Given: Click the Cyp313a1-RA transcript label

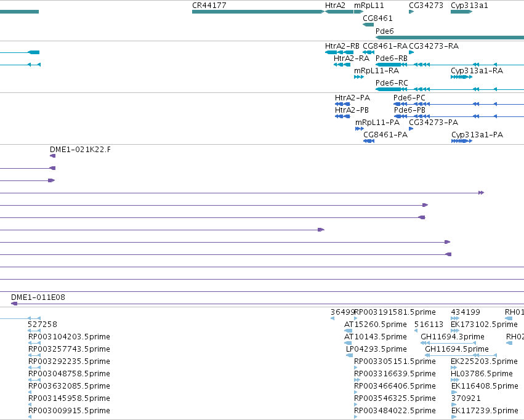Looking at the screenshot, I should pyautogui.click(x=477, y=70).
